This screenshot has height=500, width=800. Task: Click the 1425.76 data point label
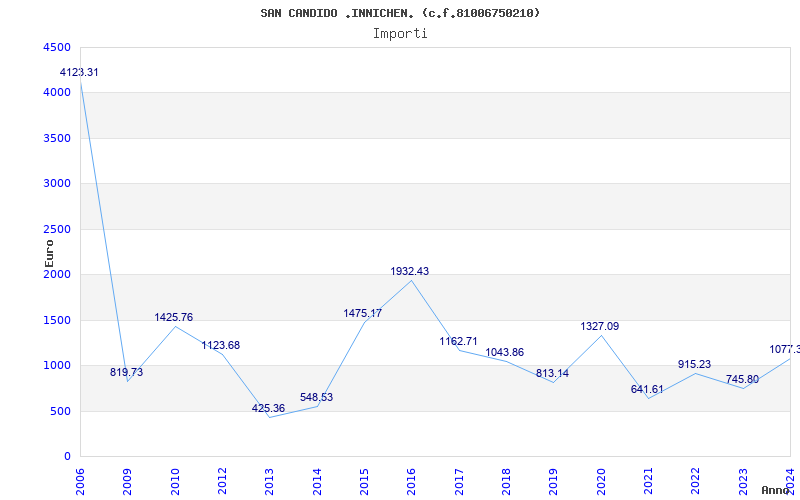point(174,317)
